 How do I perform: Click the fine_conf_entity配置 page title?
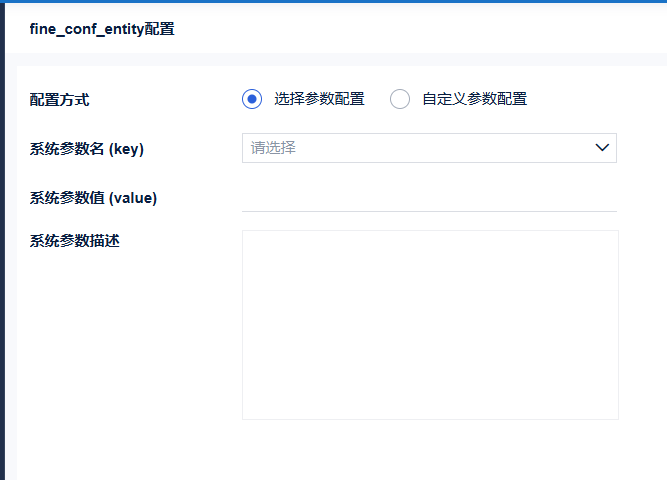tap(102, 29)
